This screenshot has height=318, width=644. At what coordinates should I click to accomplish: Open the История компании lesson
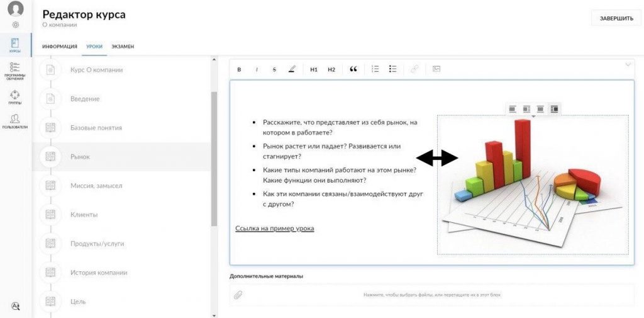click(121, 273)
